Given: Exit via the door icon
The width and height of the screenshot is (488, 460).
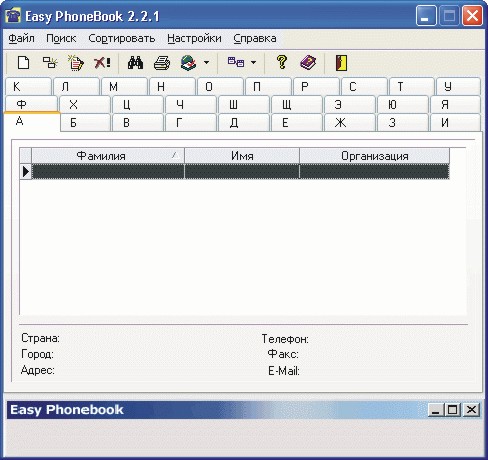Looking at the screenshot, I should point(341,62).
